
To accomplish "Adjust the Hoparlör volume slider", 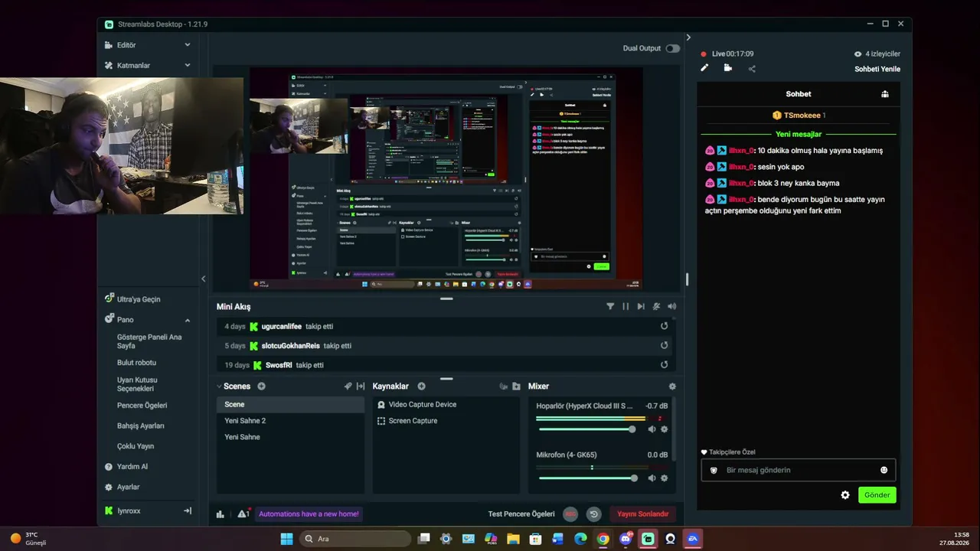I will pyautogui.click(x=587, y=429).
